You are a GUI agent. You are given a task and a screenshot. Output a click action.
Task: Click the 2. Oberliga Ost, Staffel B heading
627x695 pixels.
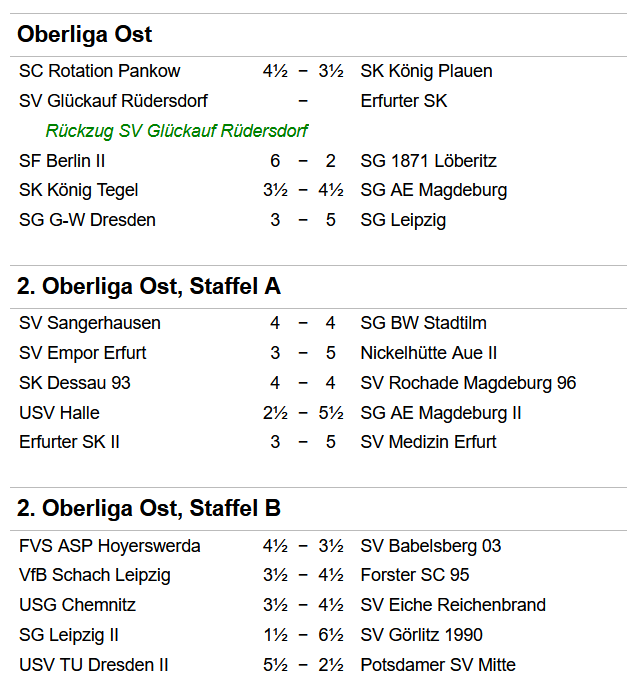click(149, 509)
